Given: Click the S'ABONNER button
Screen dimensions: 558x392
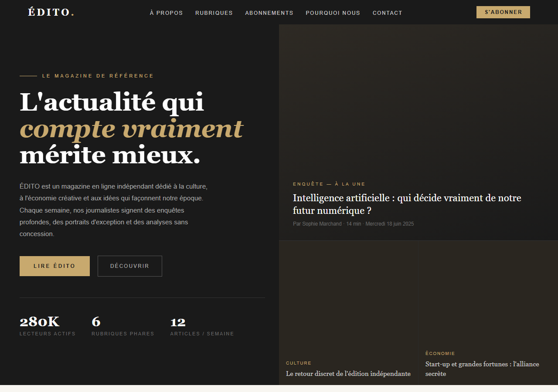Looking at the screenshot, I should coord(503,12).
